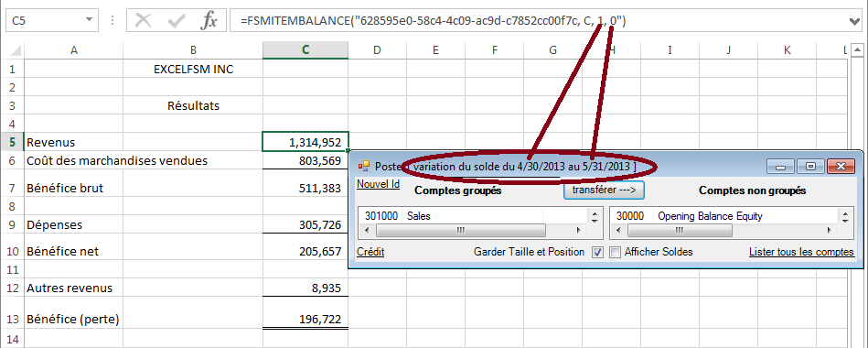Maximize the Poste dialog window
868x348 pixels.
point(811,167)
